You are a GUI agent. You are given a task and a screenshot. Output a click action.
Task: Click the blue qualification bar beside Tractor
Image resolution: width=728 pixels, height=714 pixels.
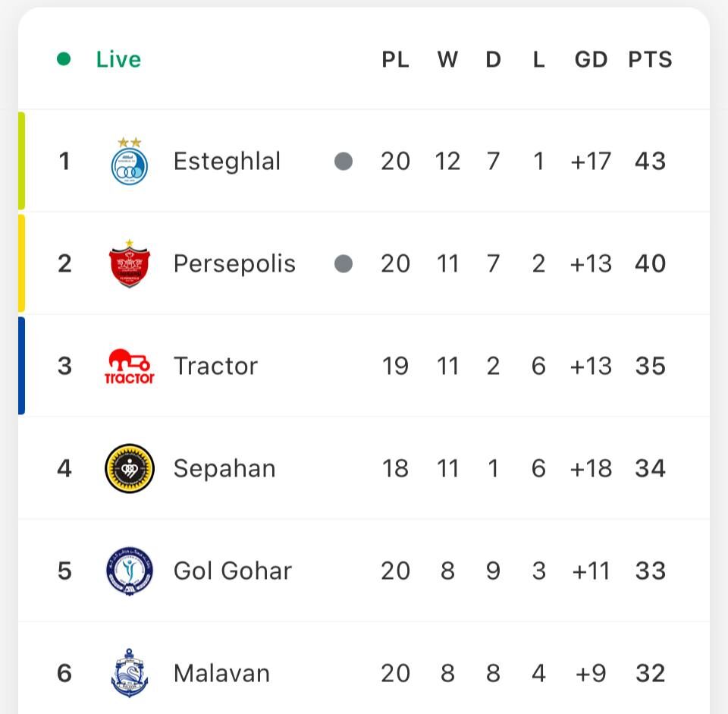22,366
